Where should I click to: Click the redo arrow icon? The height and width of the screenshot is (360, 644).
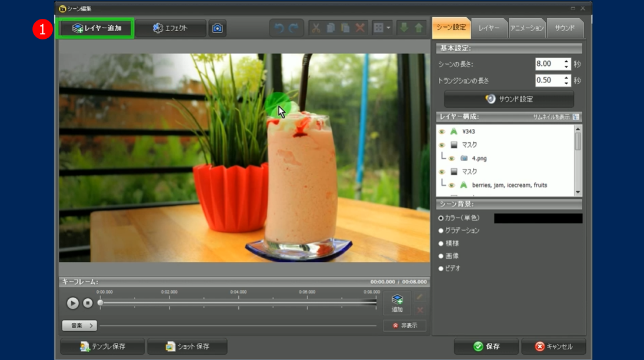[x=293, y=28]
